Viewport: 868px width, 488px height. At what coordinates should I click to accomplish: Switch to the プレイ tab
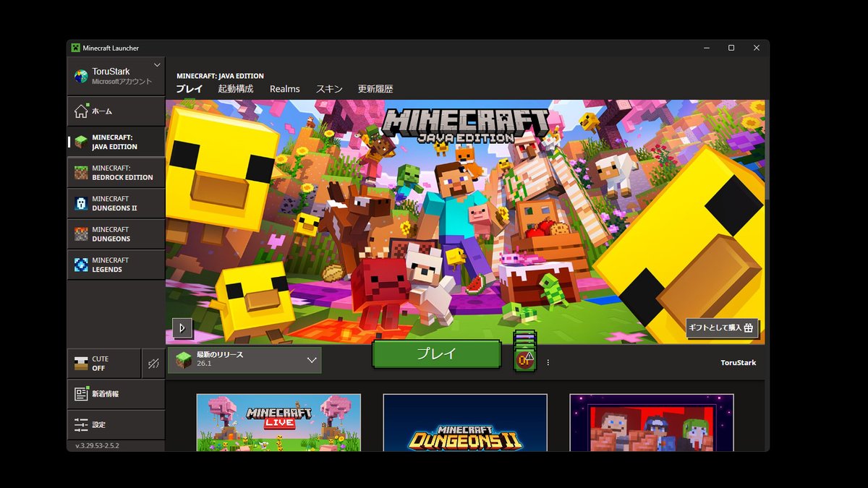(x=190, y=89)
